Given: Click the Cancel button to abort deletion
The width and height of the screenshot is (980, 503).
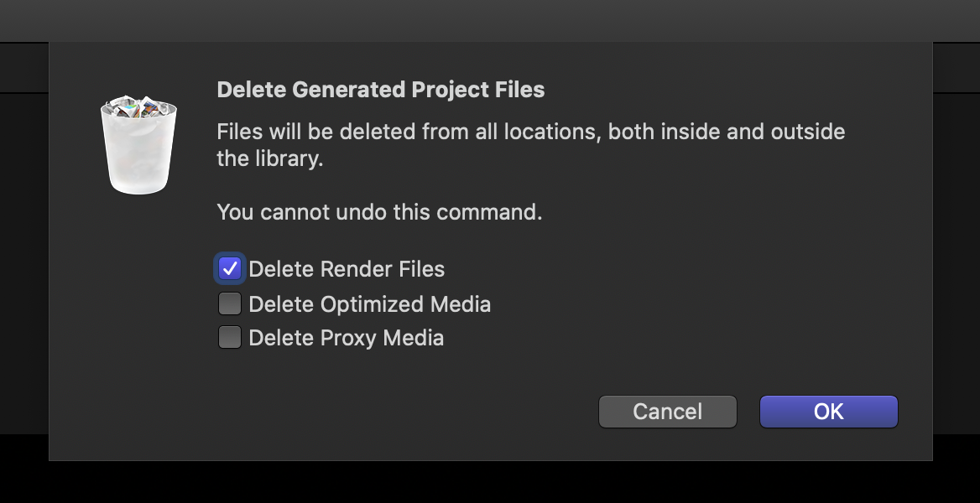Looking at the screenshot, I should (x=667, y=412).
